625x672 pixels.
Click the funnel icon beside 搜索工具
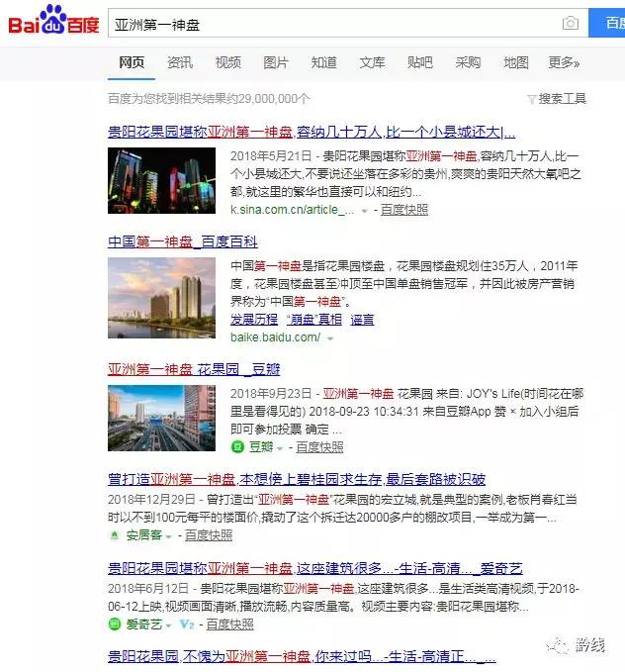pos(532,100)
